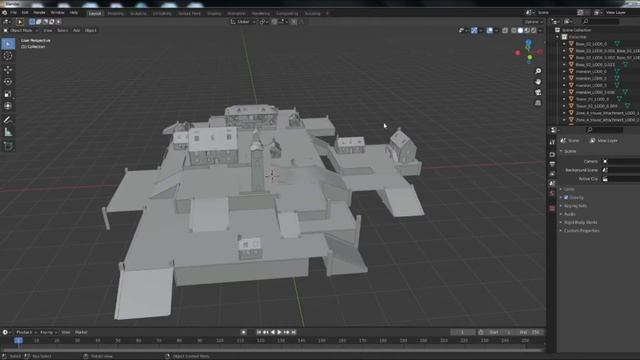Select the Cursor tool

pos(8,56)
